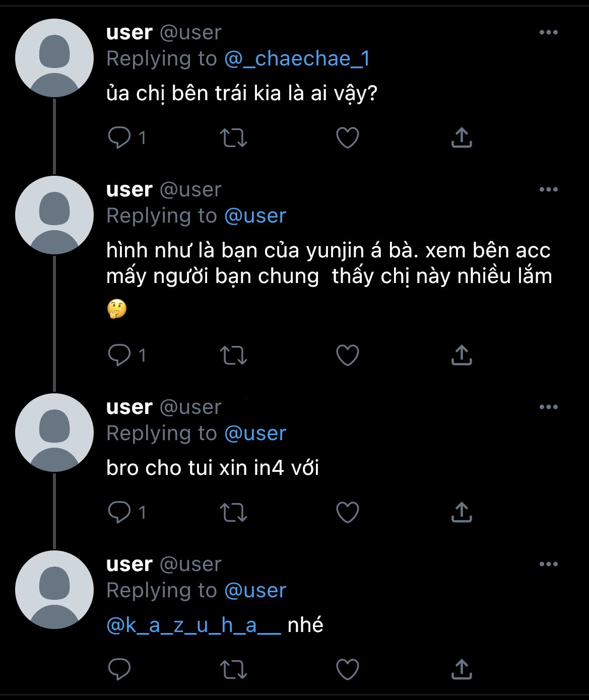Reply to the "ủa chị bên trái" tweet
The height and width of the screenshot is (700, 589).
[119, 137]
